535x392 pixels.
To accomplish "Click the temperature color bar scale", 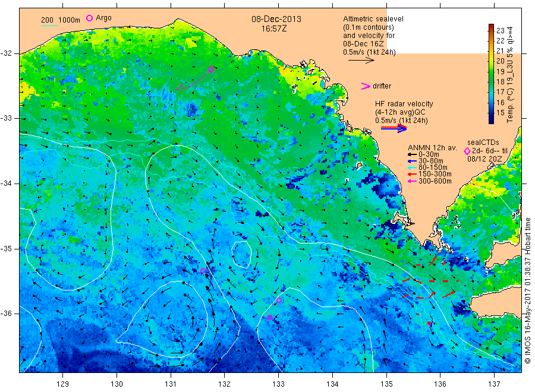I will 491,74.
